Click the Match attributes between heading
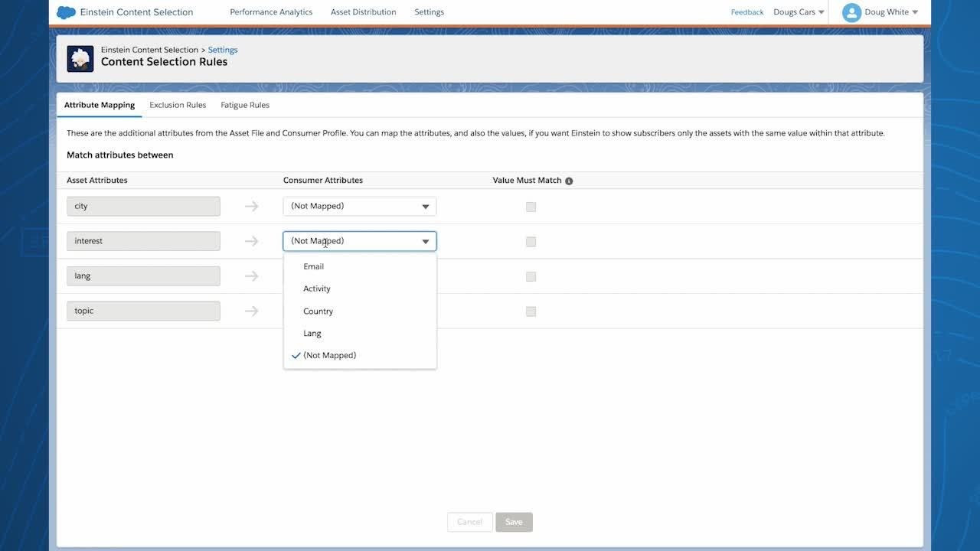 pyautogui.click(x=120, y=155)
